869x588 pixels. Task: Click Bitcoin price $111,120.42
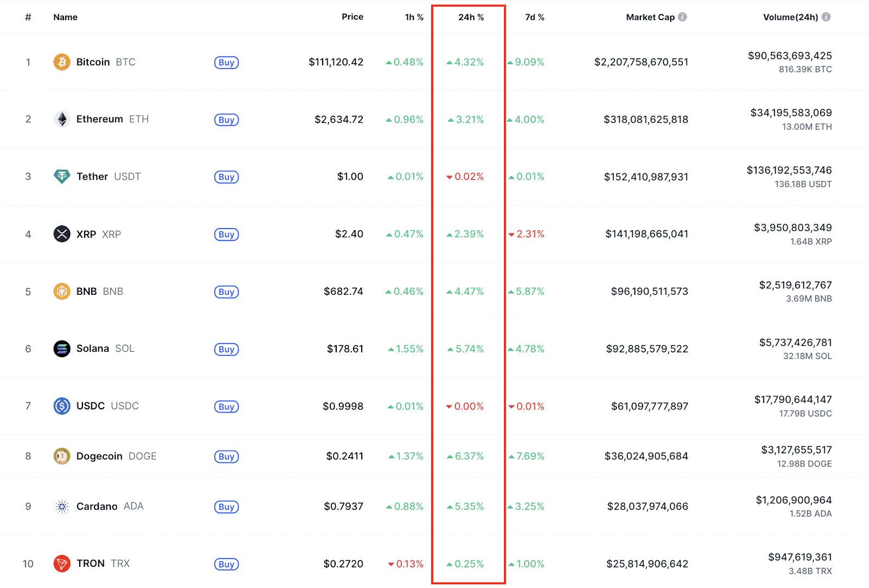[336, 62]
